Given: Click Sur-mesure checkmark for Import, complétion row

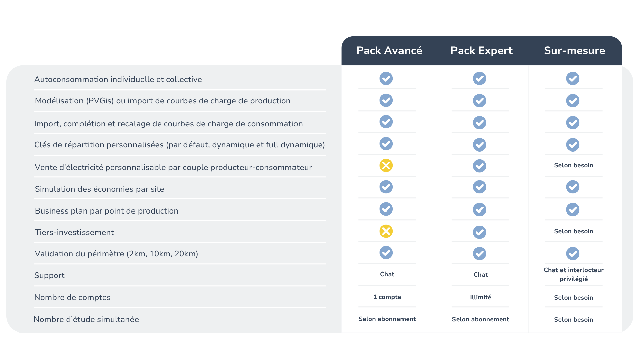Looking at the screenshot, I should point(573,123).
